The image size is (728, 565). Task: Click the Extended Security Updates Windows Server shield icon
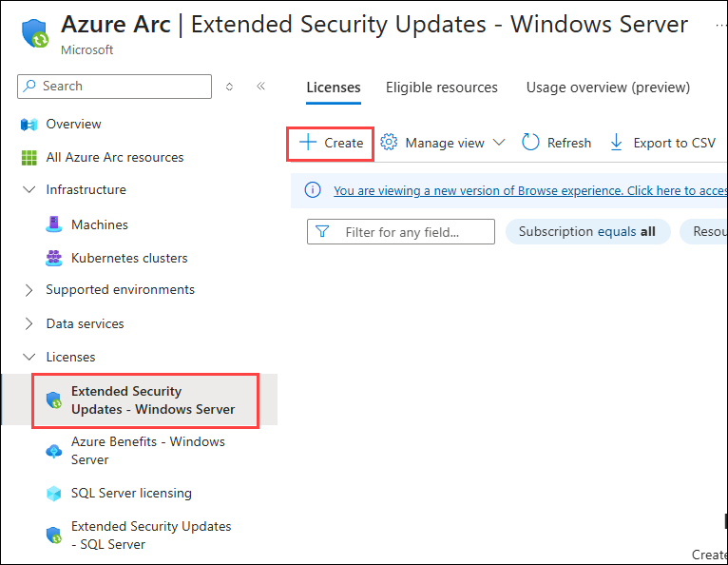[54, 400]
